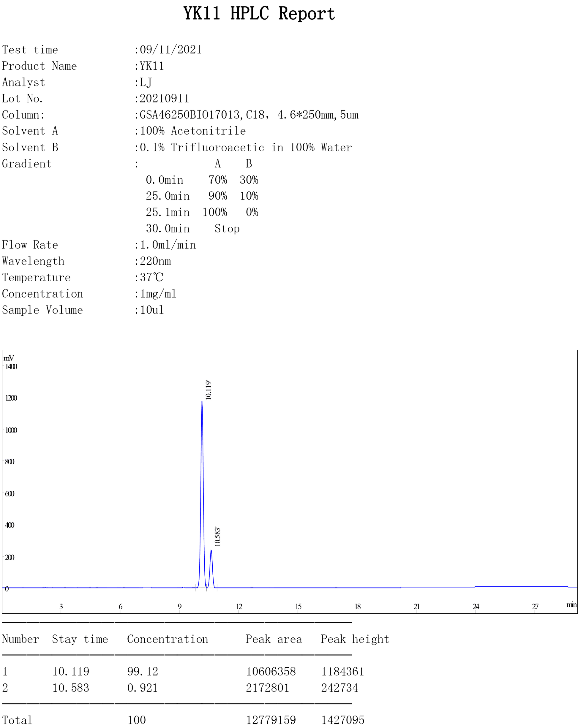The height and width of the screenshot is (728, 578).
Task: Click the 1000 y-axis tick label
Action: [11, 430]
